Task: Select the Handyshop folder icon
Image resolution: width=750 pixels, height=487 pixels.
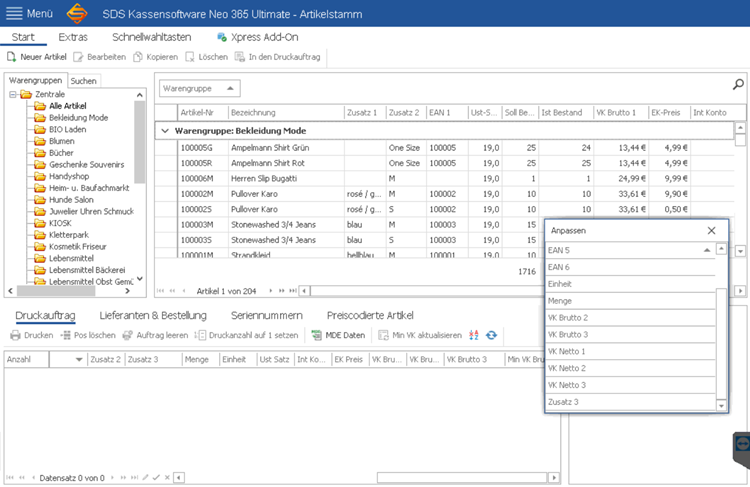Action: tap(40, 177)
